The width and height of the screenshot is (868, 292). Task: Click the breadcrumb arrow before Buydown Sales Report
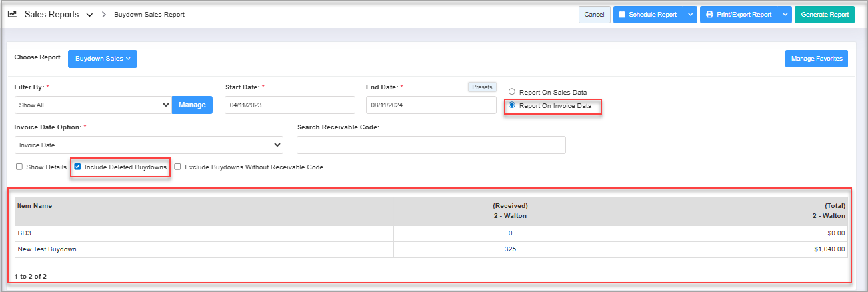click(105, 15)
